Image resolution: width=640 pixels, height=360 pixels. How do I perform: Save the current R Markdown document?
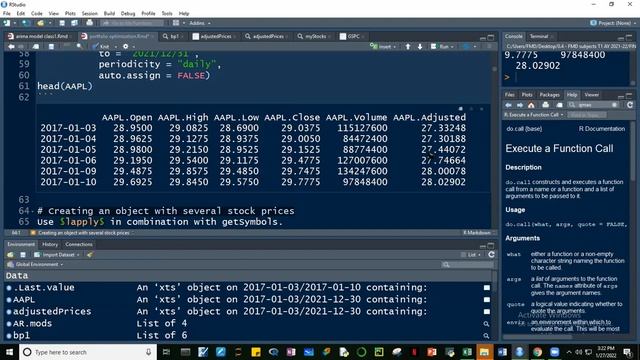[x=51, y=47]
